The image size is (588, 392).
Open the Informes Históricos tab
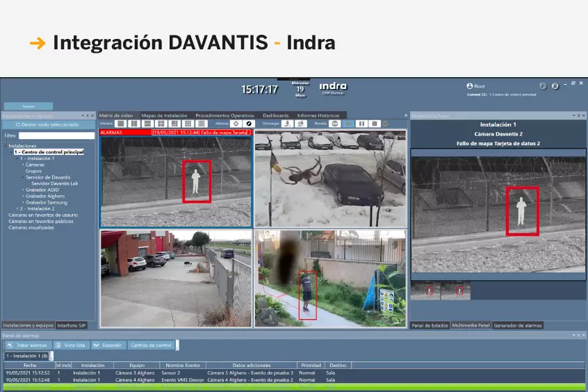(318, 115)
